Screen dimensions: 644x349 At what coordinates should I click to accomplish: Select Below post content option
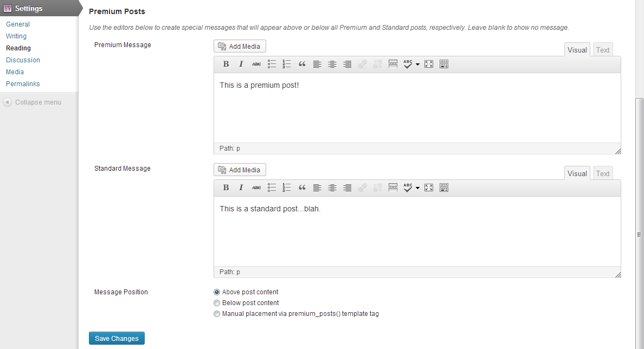click(217, 303)
